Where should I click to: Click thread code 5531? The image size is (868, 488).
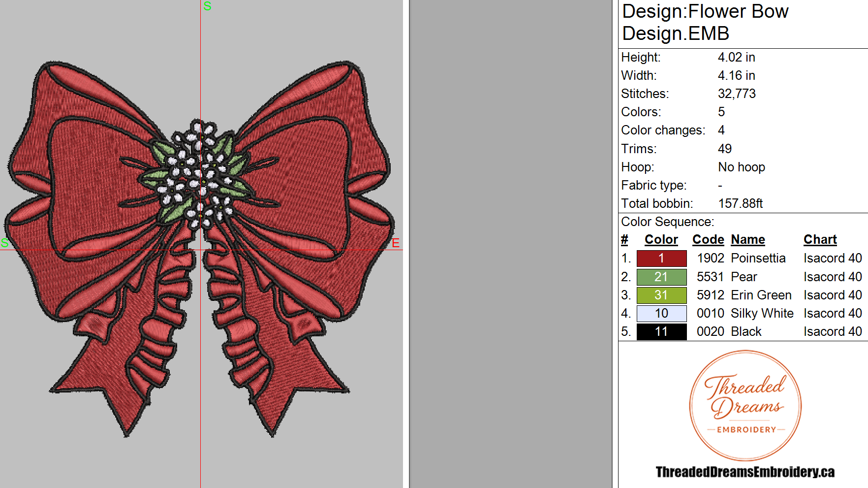(711, 277)
